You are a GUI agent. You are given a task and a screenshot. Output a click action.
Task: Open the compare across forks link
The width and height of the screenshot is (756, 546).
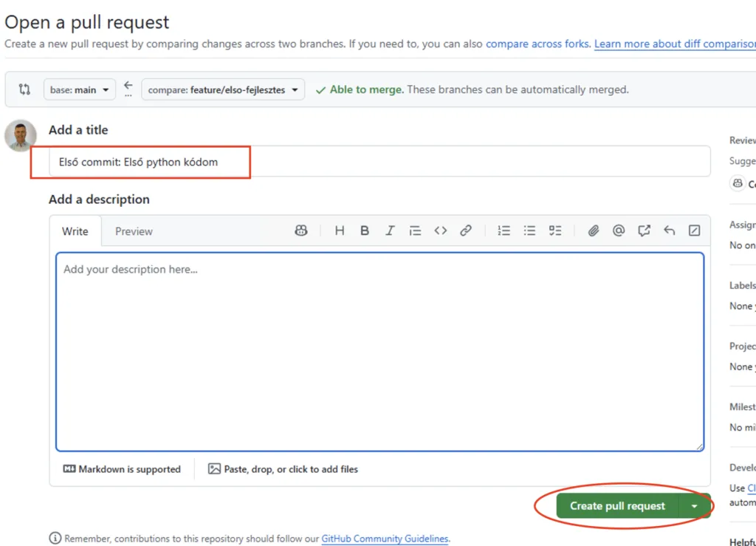coord(537,44)
